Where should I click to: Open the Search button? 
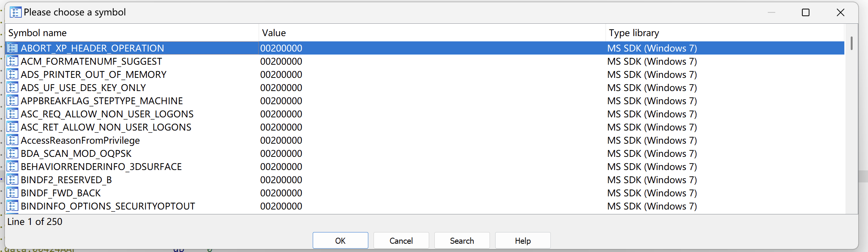pos(462,241)
